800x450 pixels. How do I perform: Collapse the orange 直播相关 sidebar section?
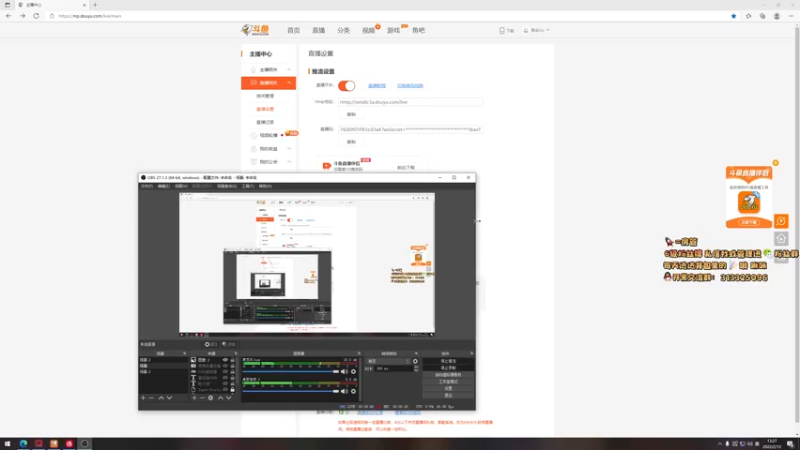pos(289,83)
